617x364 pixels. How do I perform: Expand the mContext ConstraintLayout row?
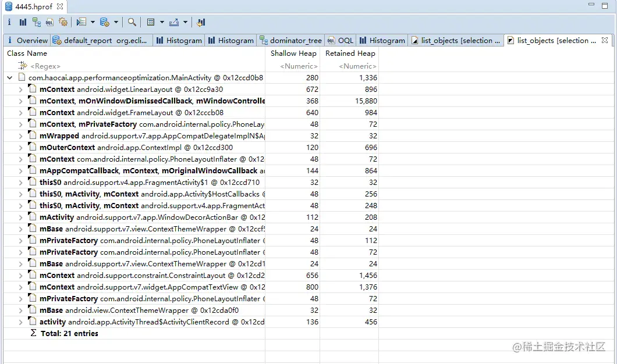coord(20,276)
